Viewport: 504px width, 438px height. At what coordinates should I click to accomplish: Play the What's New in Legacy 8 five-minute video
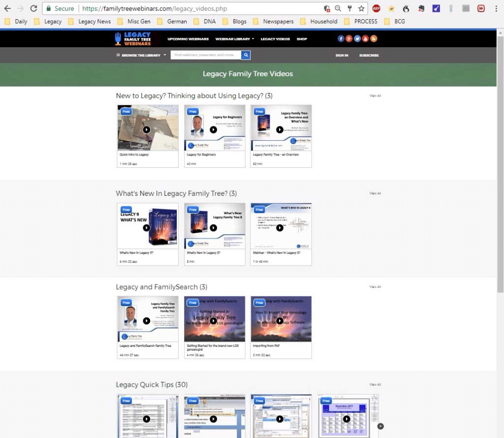point(214,227)
